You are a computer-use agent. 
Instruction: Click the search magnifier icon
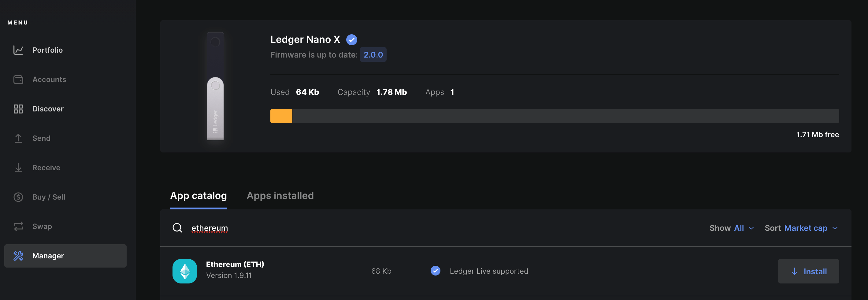click(x=177, y=228)
